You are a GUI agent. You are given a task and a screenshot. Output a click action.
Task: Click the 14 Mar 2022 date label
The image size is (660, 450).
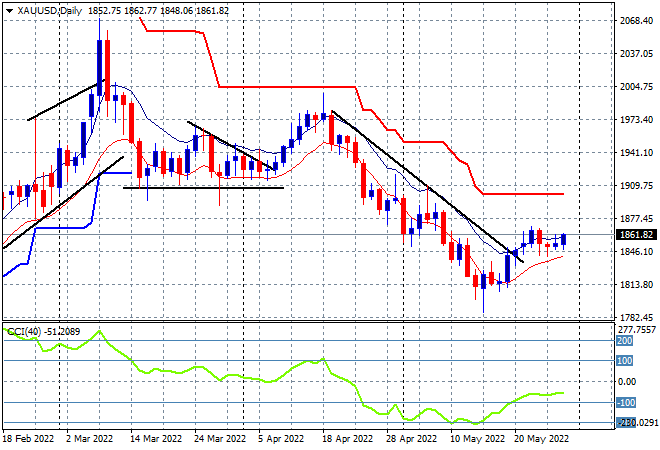point(157,439)
